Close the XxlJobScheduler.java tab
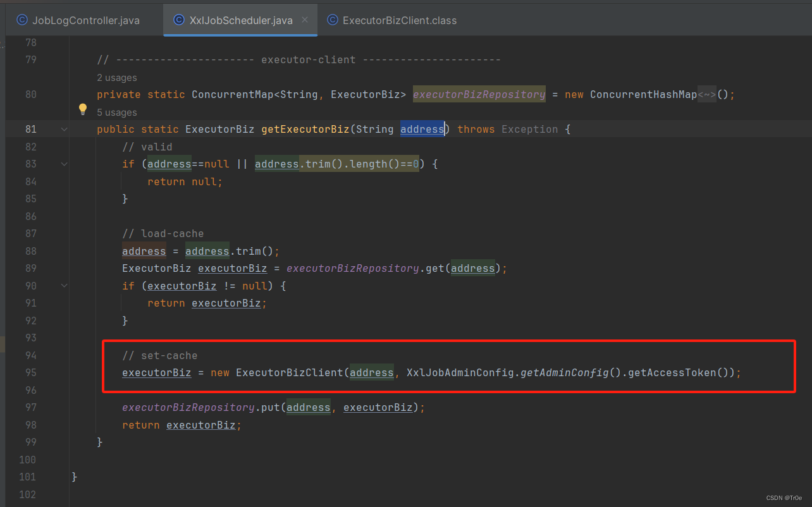 pyautogui.click(x=305, y=20)
